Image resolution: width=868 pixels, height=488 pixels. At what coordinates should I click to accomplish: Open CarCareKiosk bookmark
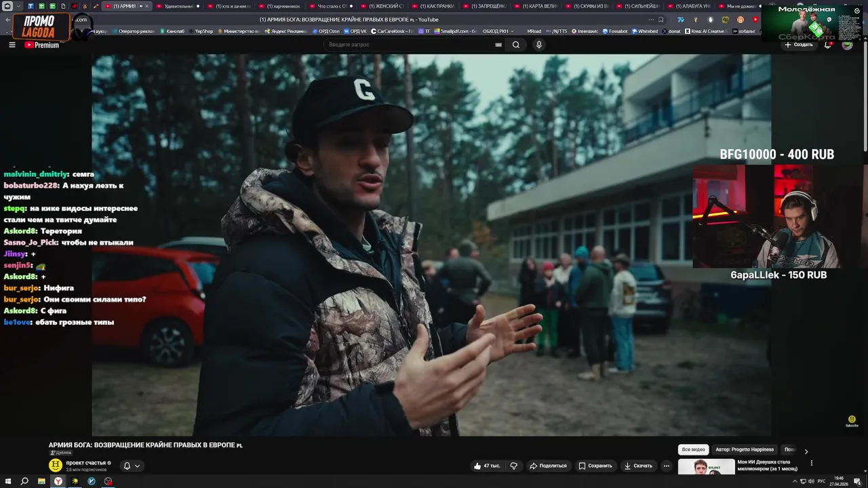392,31
